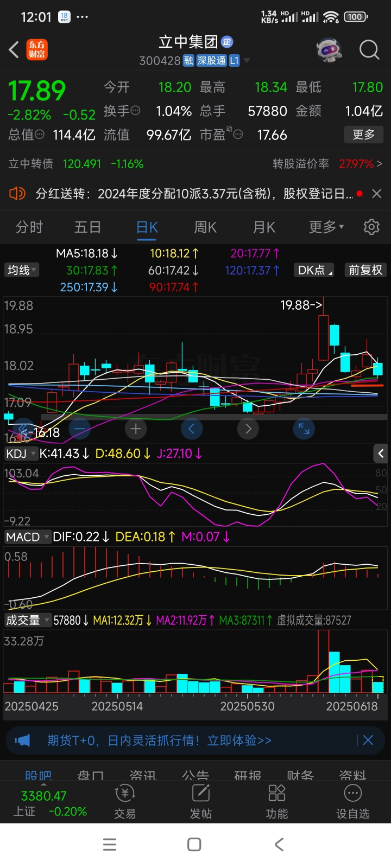Tap the Android home button
Image resolution: width=391 pixels, height=868 pixels.
pyautogui.click(x=194, y=845)
